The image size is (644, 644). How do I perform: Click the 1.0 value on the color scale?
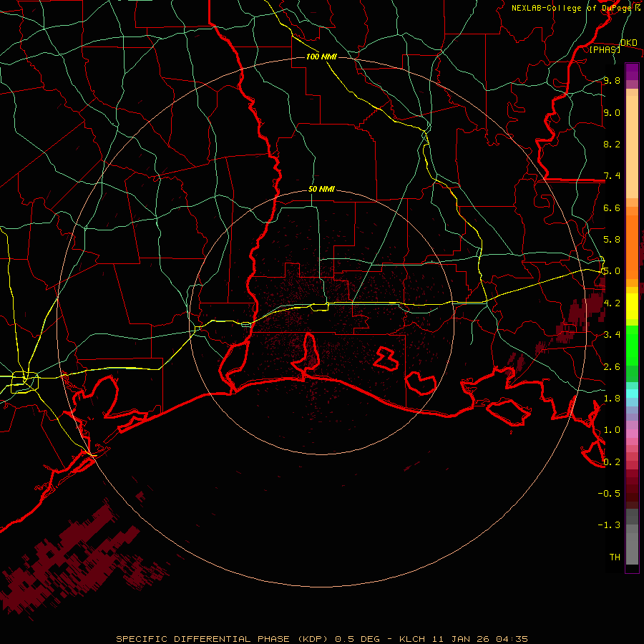tap(612, 430)
